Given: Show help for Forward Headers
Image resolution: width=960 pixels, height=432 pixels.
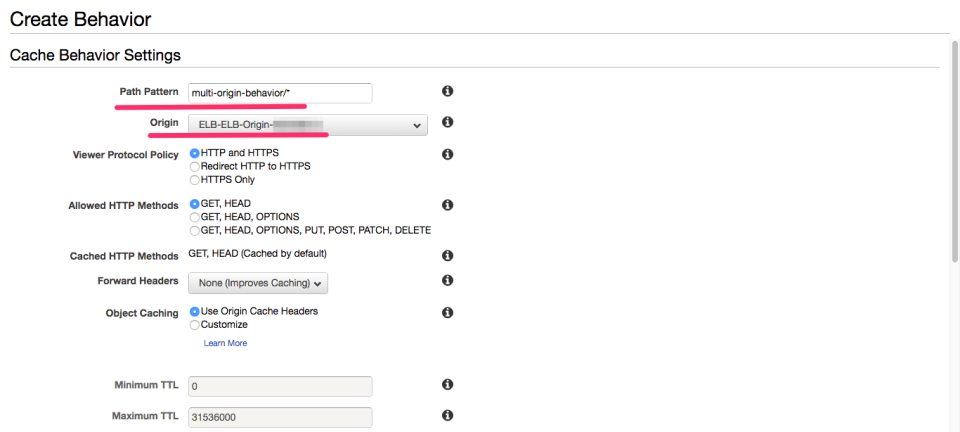Looking at the screenshot, I should coord(447,281).
